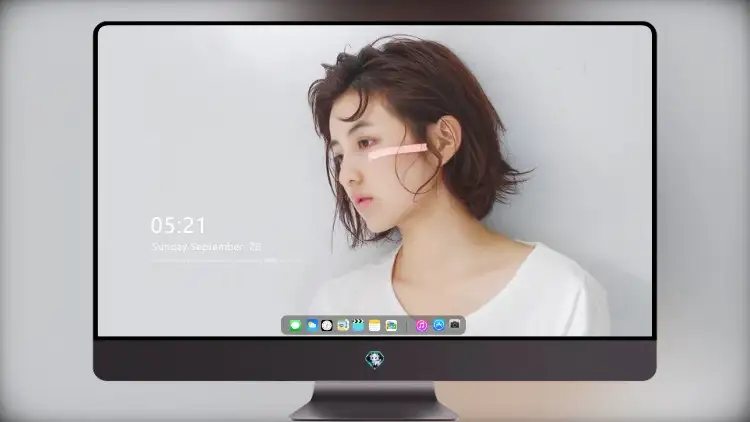This screenshot has height=422, width=750.
Task: Open the Weather app in the dock
Action: click(x=312, y=325)
